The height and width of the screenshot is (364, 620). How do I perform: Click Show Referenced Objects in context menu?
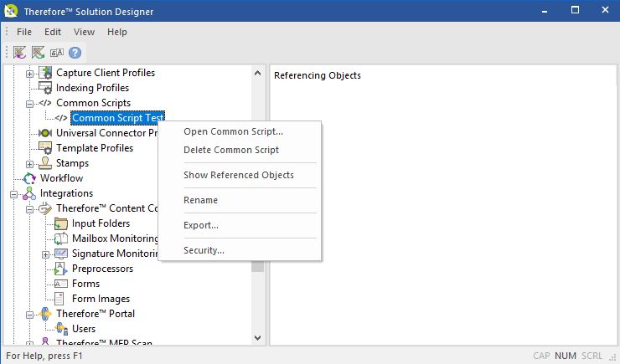tap(238, 175)
